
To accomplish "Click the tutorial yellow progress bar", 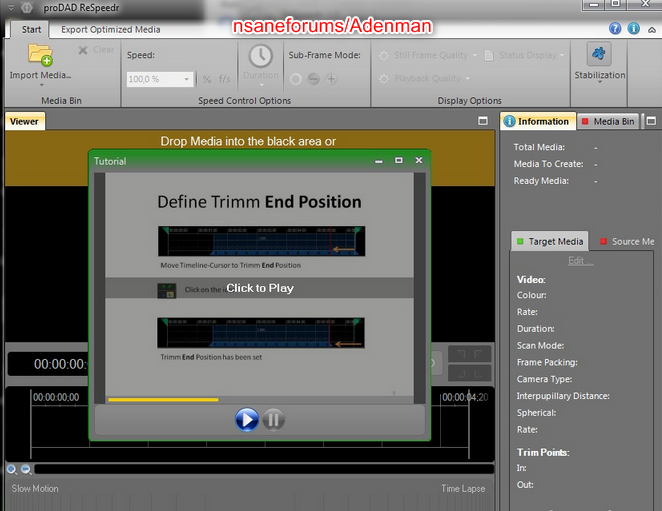I will tap(163, 400).
